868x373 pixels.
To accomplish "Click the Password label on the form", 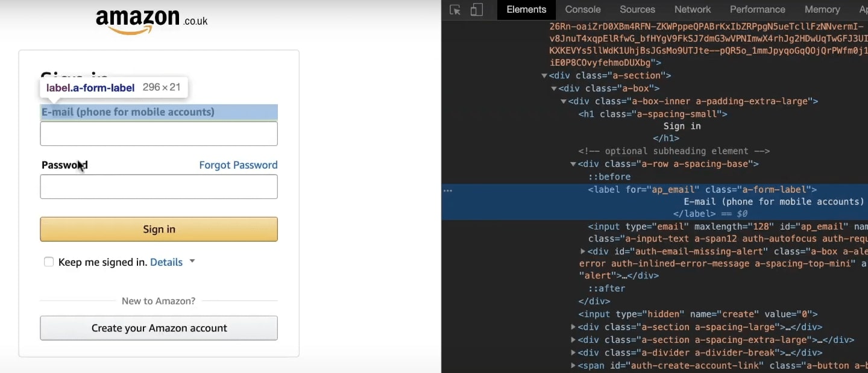I will tap(64, 165).
